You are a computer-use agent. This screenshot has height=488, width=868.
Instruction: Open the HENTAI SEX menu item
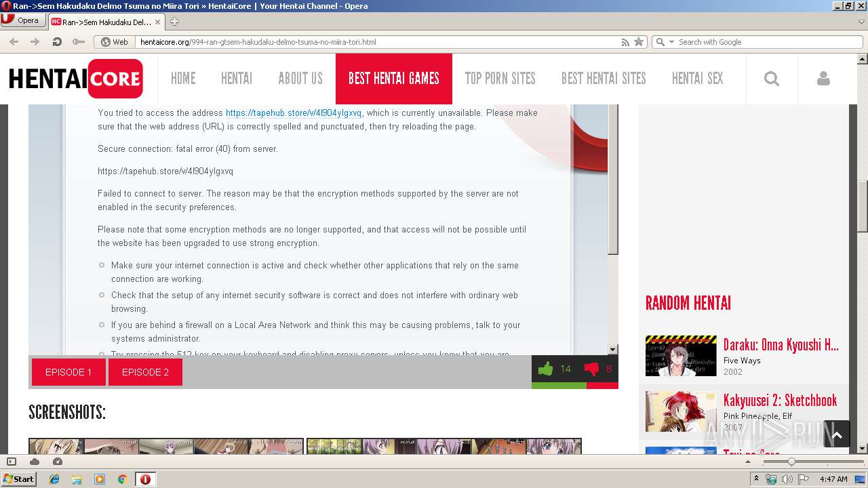(698, 79)
